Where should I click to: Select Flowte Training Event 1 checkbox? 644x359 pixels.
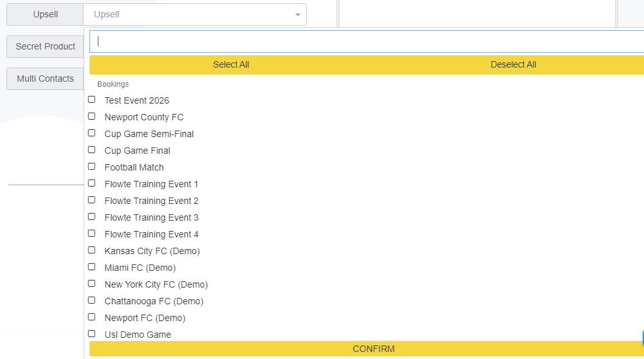(91, 183)
